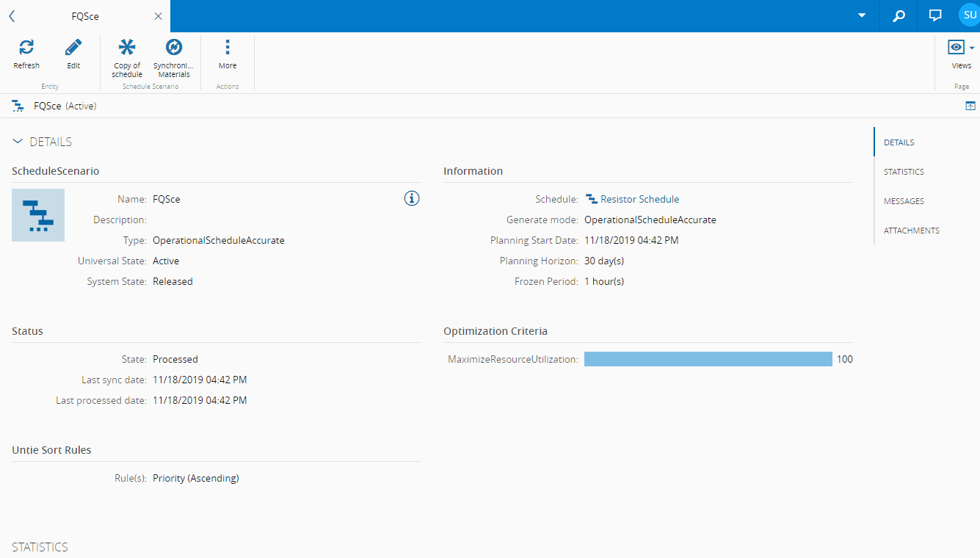Screen dimensions: 980x558
Task: Jump to STATISTICS in side navigation
Action: click(x=904, y=172)
